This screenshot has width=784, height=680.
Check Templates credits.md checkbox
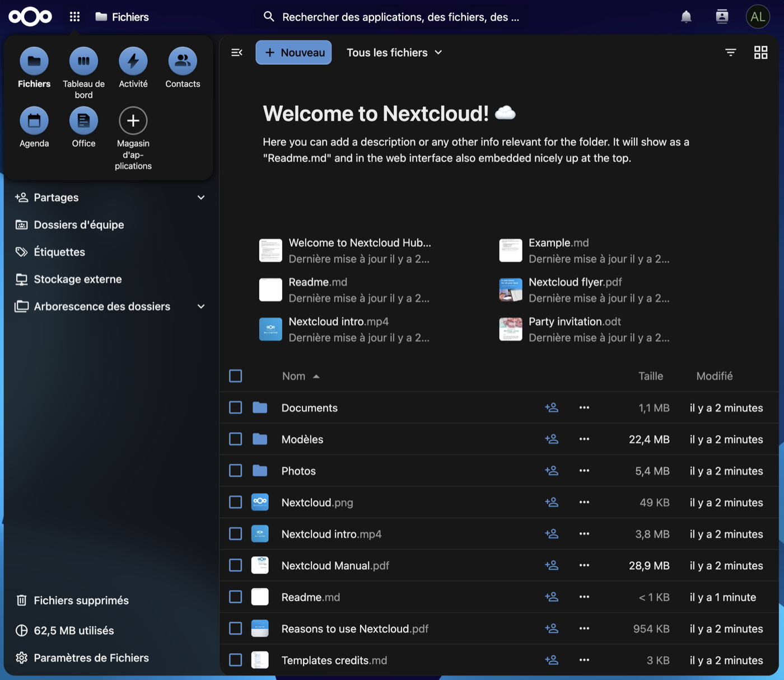point(236,660)
